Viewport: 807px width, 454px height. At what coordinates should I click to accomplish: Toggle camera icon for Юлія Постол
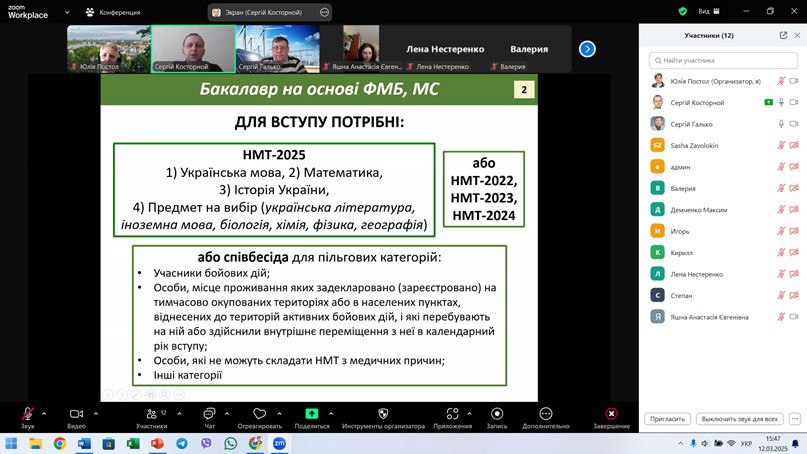coord(794,81)
